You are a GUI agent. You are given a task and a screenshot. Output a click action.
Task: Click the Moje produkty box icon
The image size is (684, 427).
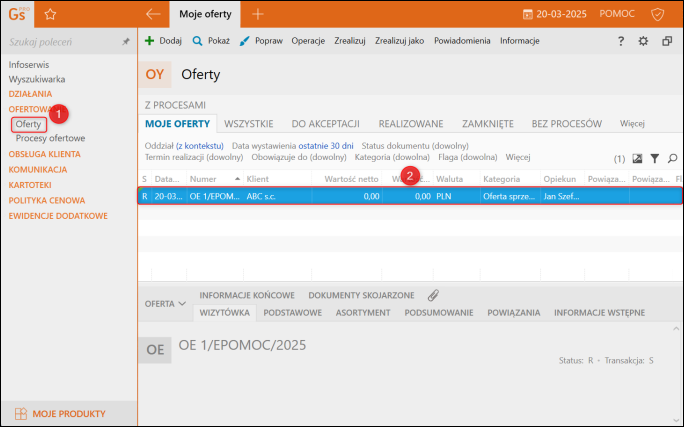[21, 413]
